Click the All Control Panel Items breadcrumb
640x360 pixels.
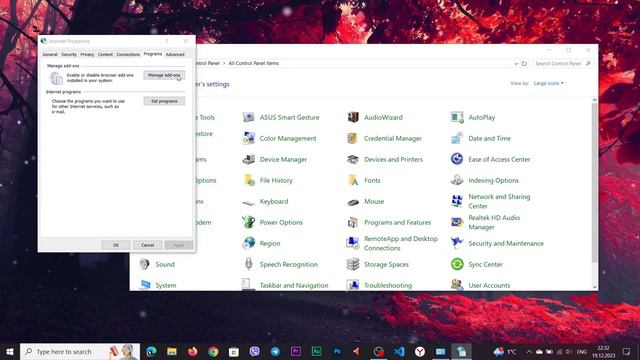point(253,63)
